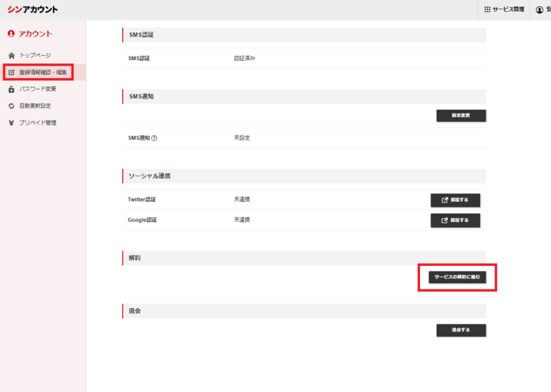Click the シンアカウント logo in the header
This screenshot has width=551, height=392.
tap(32, 10)
